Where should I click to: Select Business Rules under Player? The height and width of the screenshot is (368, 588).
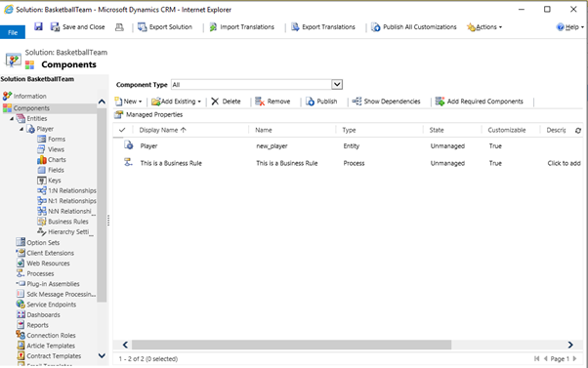(x=63, y=222)
